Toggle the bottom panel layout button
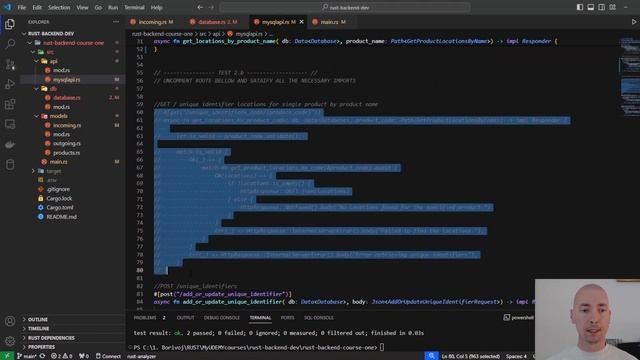Screen dimensions: 640x360 pyautogui.click(x=591, y=7)
